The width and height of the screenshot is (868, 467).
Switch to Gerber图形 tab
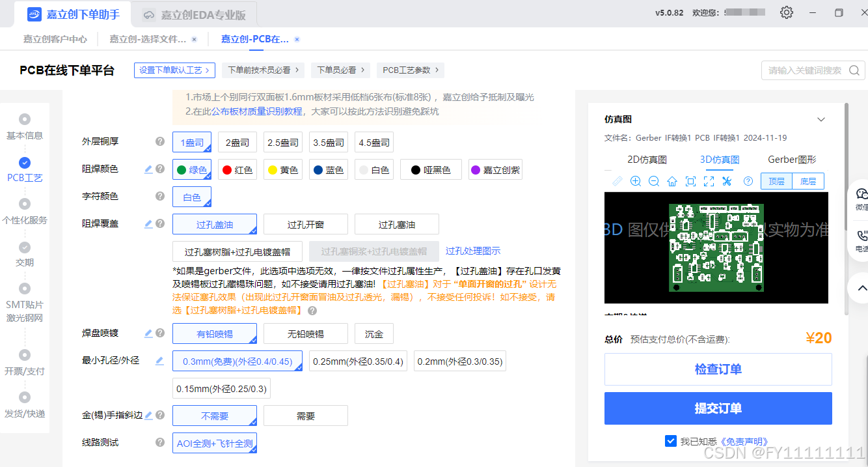792,160
